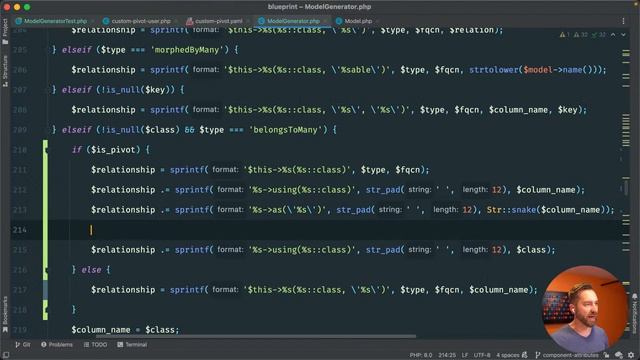Click the presenter webcam video thumbnail
This screenshot has height=360, width=640.
(x=585, y=308)
